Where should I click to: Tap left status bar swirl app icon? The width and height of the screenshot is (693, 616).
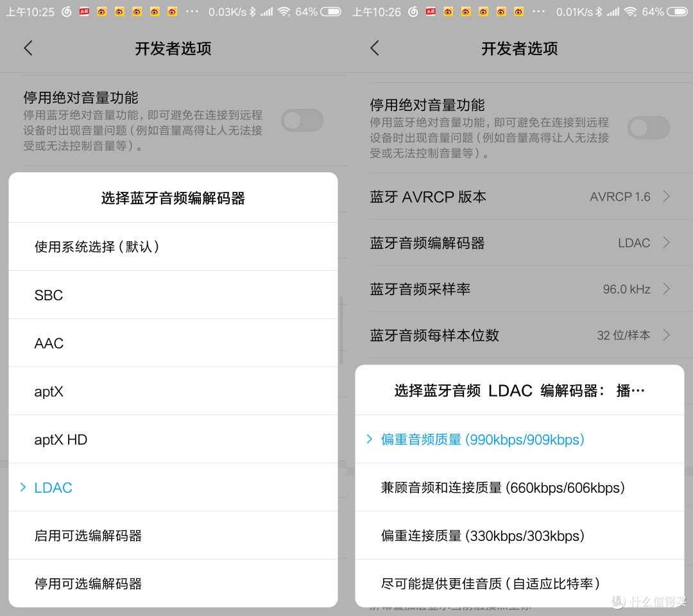pos(66,12)
